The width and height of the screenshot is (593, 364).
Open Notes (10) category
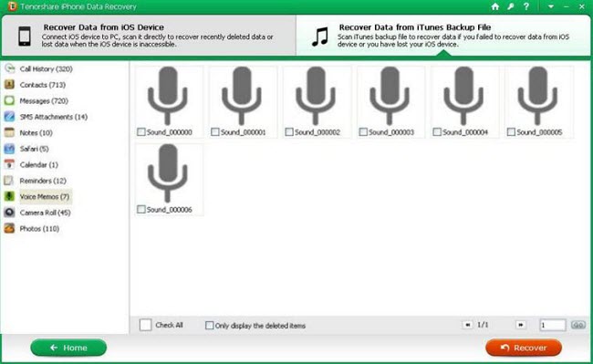pos(36,132)
